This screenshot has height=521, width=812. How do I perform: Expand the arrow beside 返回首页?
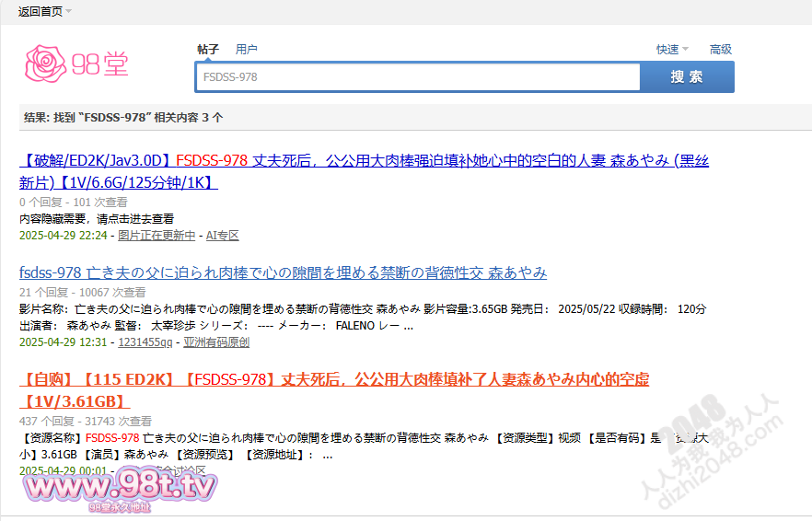69,11
